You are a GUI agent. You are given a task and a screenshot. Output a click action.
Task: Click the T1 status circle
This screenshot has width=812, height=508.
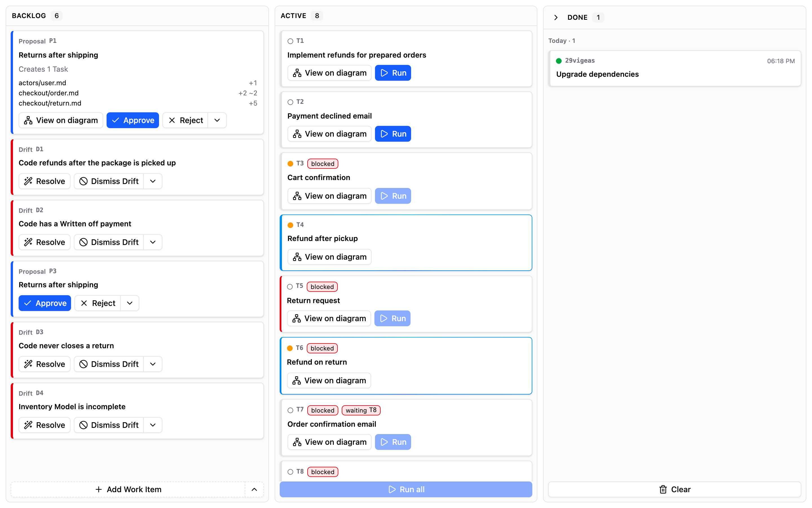coord(290,41)
